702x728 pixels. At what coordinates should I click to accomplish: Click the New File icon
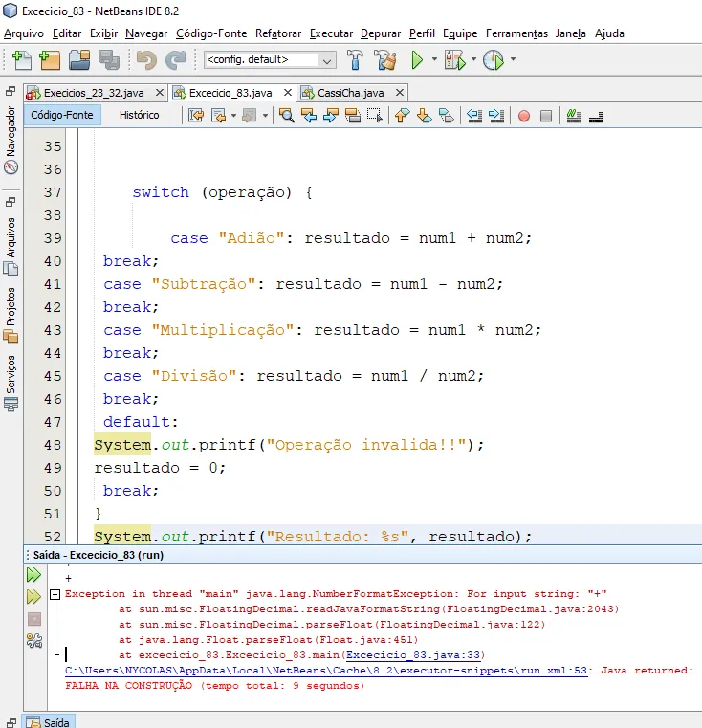coord(21,59)
